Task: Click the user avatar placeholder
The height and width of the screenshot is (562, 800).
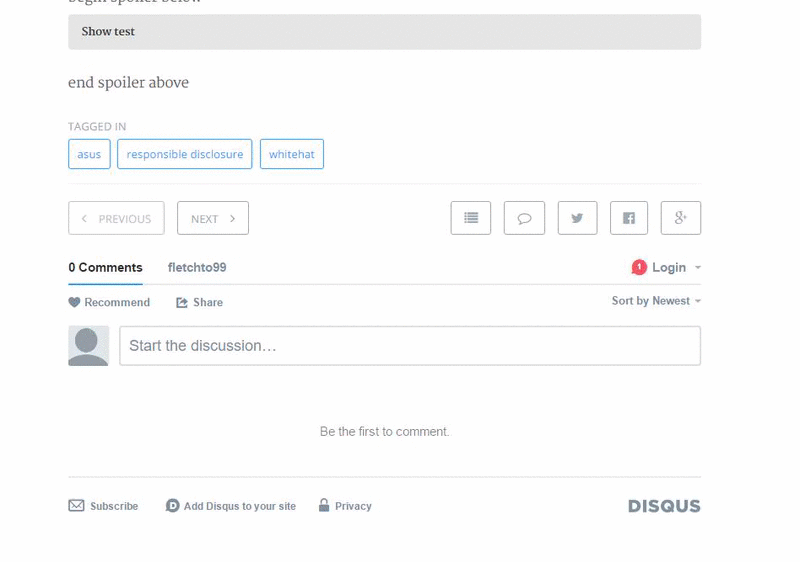Action: click(89, 346)
